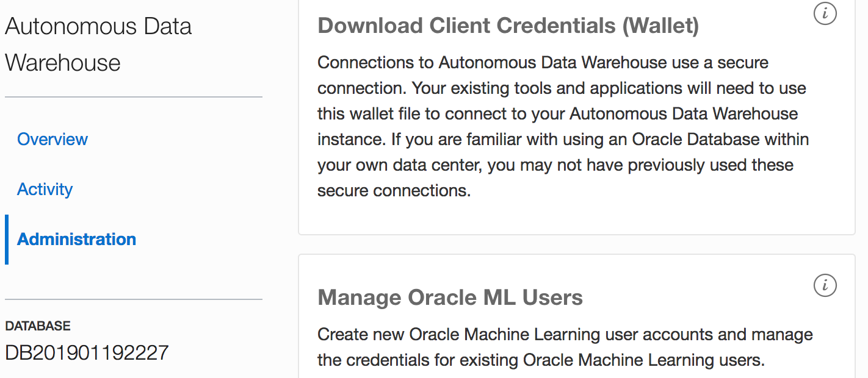This screenshot has height=378, width=868.
Task: Click the Oracle Machine Learning accounts description
Action: click(x=565, y=347)
